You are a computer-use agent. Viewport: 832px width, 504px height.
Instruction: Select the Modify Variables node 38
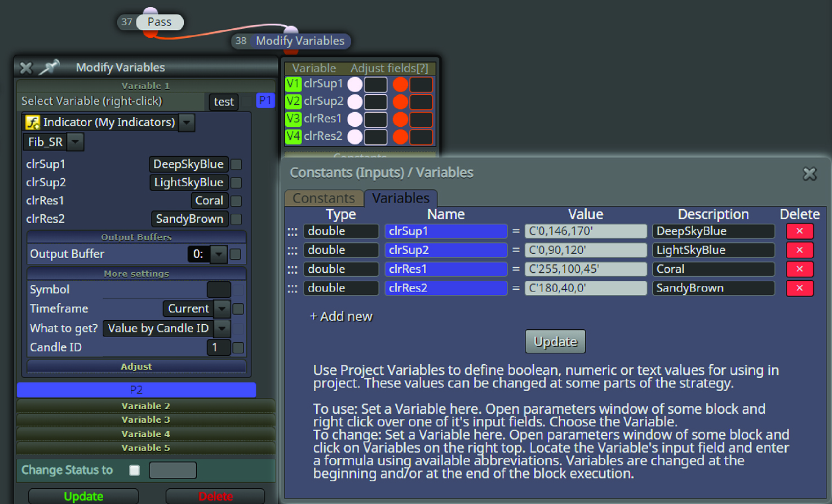click(291, 41)
